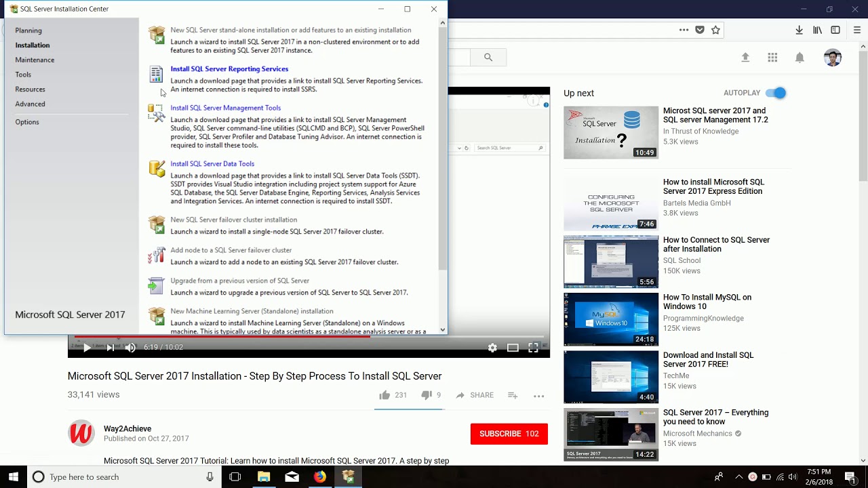Toggle the Autoplay switch
Image resolution: width=868 pixels, height=488 pixels.
pyautogui.click(x=776, y=93)
